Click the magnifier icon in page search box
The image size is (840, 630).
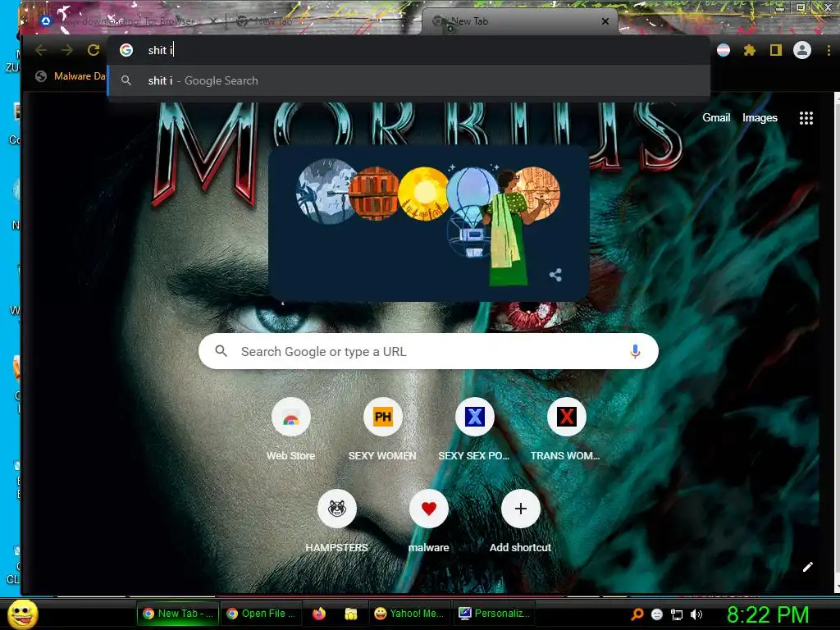(x=221, y=351)
